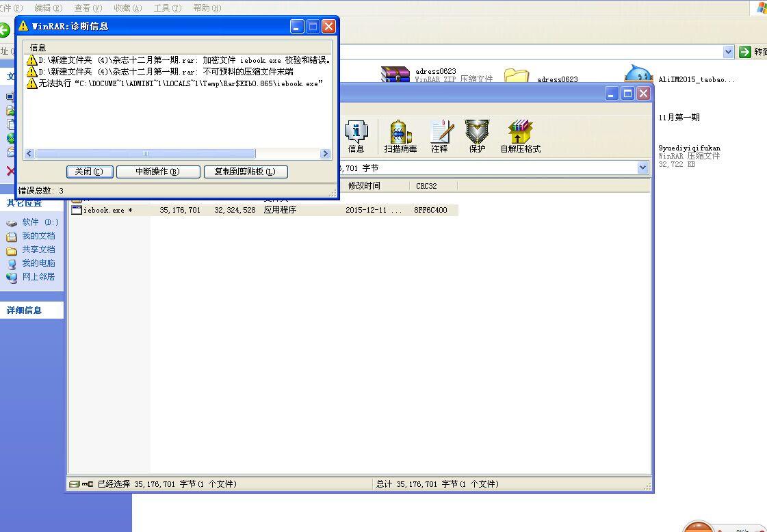
Task: Expand the Explorer address bar dropdown
Action: [729, 51]
